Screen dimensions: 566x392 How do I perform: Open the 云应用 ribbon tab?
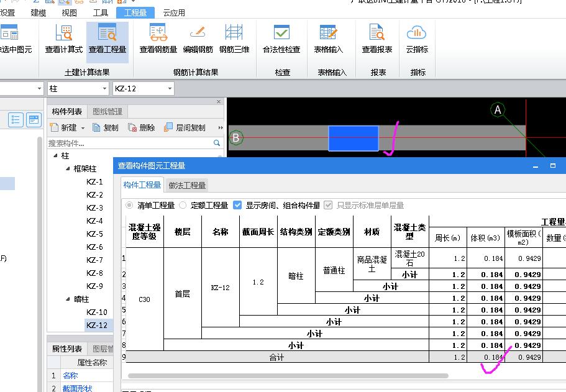pos(174,13)
